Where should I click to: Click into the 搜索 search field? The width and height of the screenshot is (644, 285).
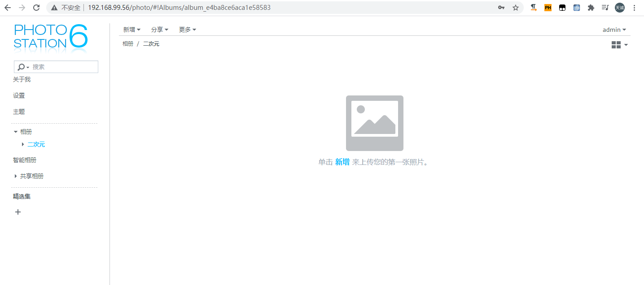coord(63,67)
